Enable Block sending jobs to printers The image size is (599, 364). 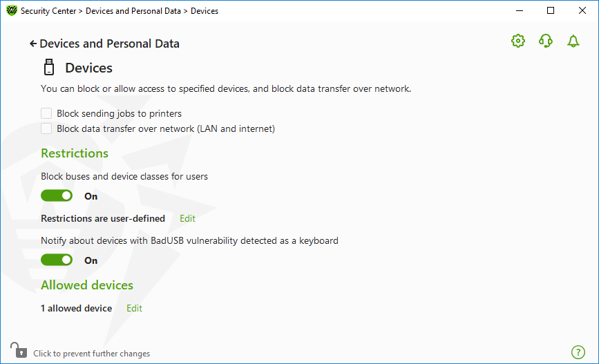pyautogui.click(x=46, y=113)
